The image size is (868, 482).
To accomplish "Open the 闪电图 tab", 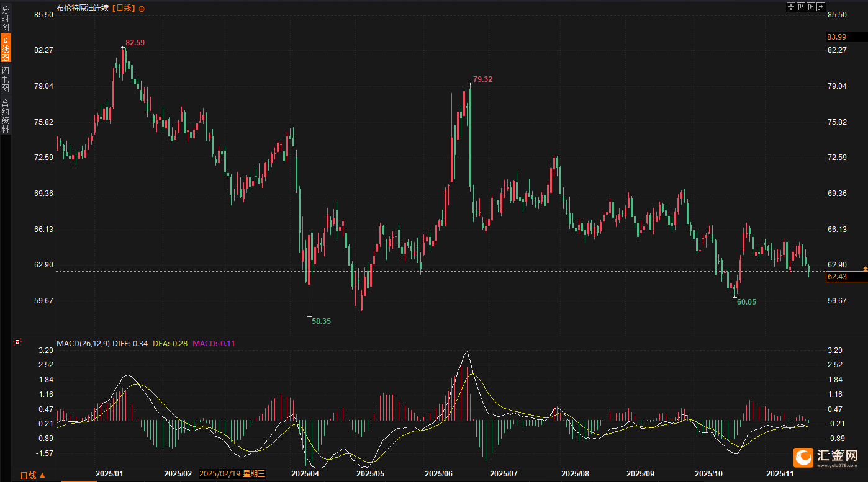I will tap(5, 79).
